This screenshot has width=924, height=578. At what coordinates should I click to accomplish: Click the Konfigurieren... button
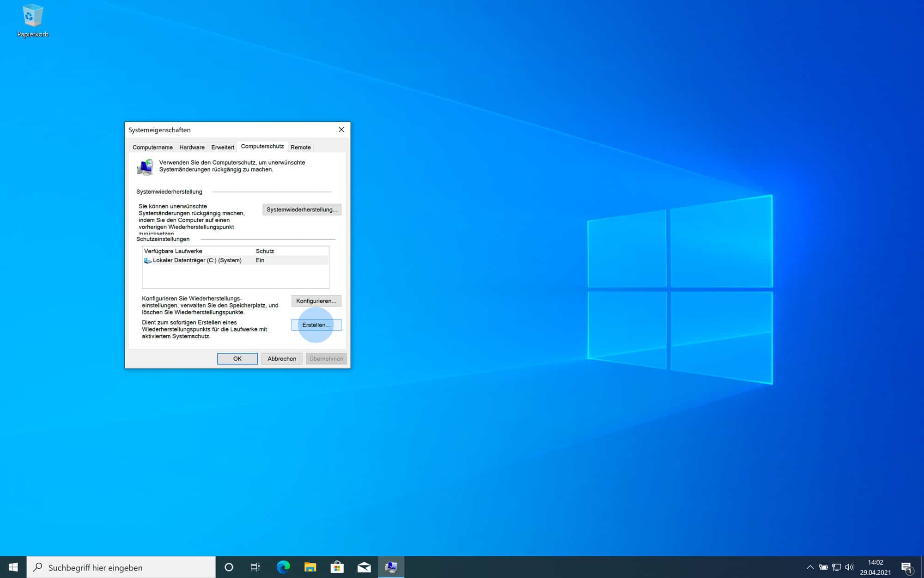[316, 301]
